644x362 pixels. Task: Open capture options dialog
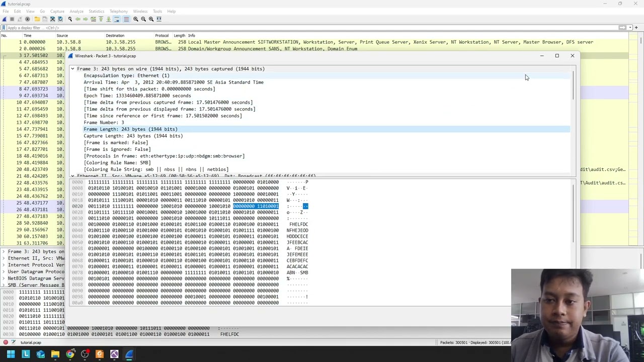pos(27,19)
